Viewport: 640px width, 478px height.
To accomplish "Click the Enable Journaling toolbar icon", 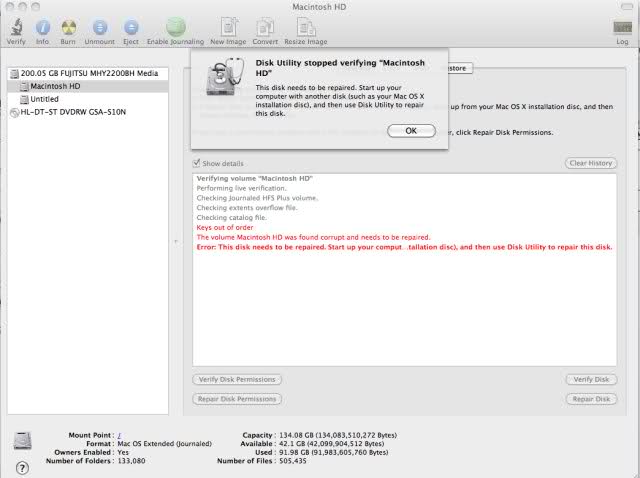I will (x=176, y=27).
